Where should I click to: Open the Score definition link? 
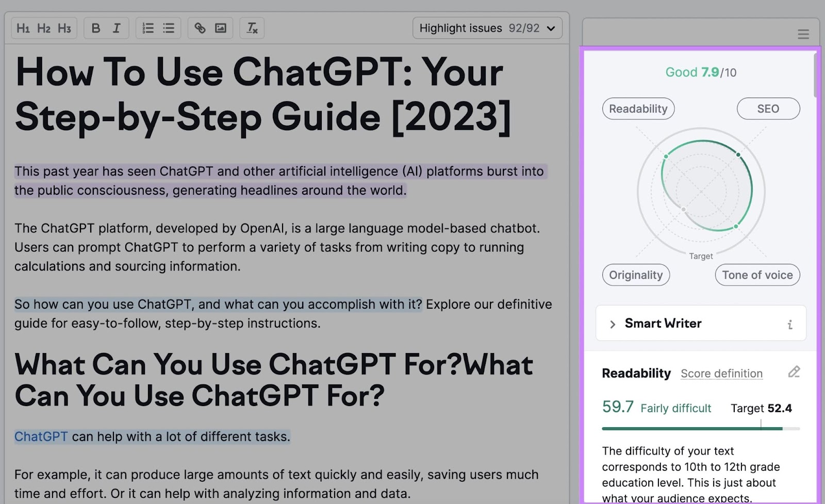click(x=721, y=374)
